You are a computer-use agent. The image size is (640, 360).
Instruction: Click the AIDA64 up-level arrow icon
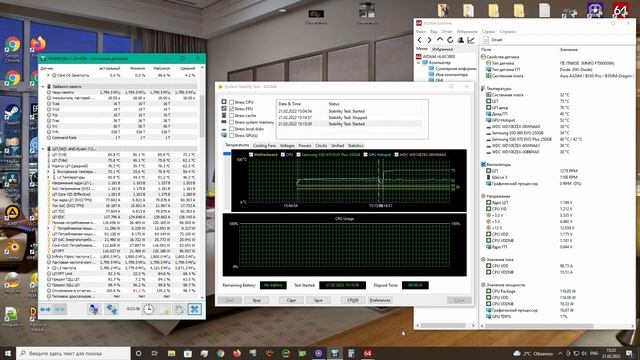(x=440, y=40)
